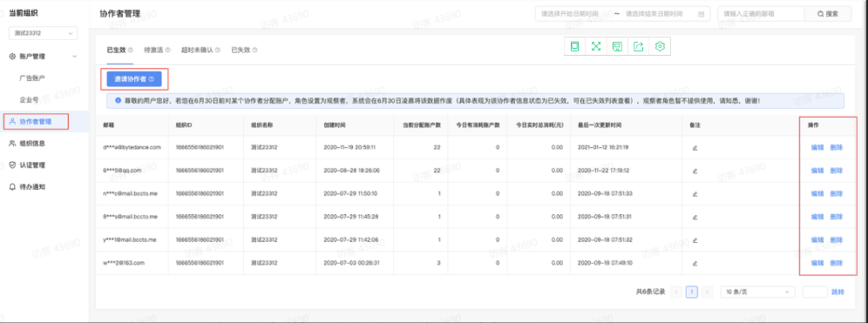Click 编辑 for d***a@bytedance.com row
The height and width of the screenshot is (323, 868).
tap(817, 148)
